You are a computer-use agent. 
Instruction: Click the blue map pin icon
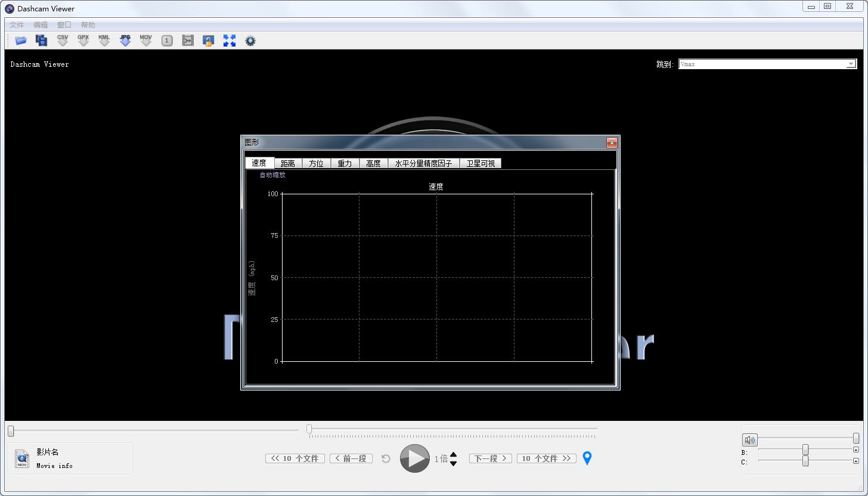click(x=587, y=458)
